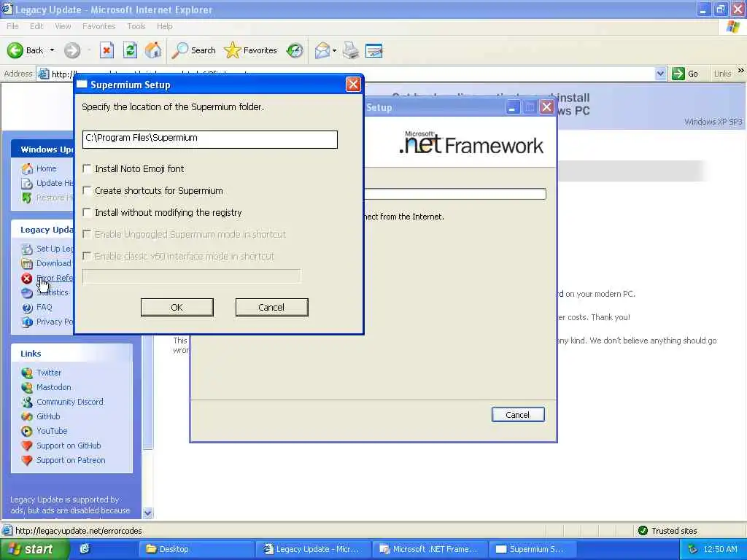Click the Refresh page icon
This screenshot has width=747, height=560.
[130, 50]
